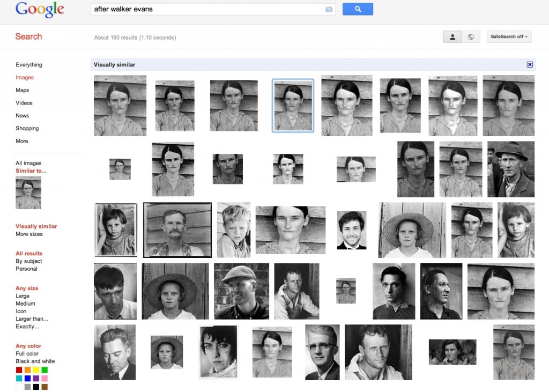Screen dimensions: 549x392
Task: Open the sidebar query image thumbnail
Action: point(28,193)
